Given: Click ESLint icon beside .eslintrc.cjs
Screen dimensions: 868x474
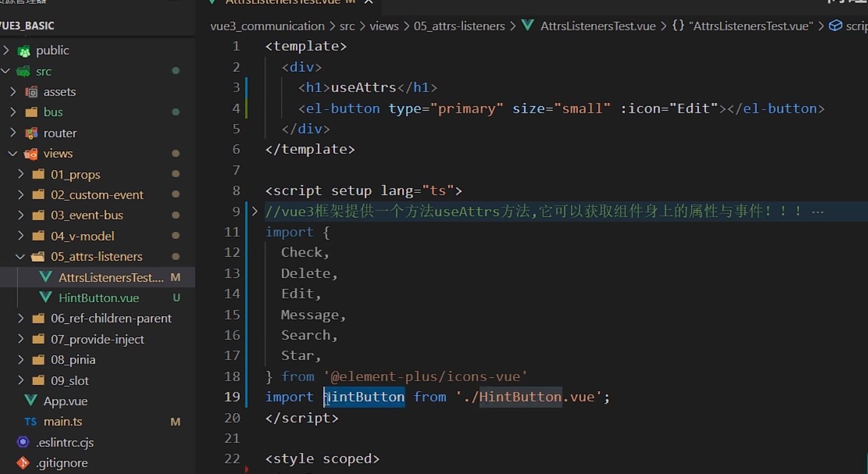Looking at the screenshot, I should coord(23,442).
